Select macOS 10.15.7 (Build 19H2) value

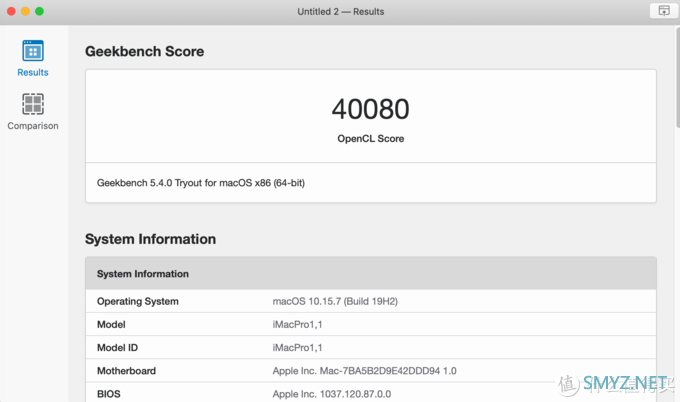(335, 301)
